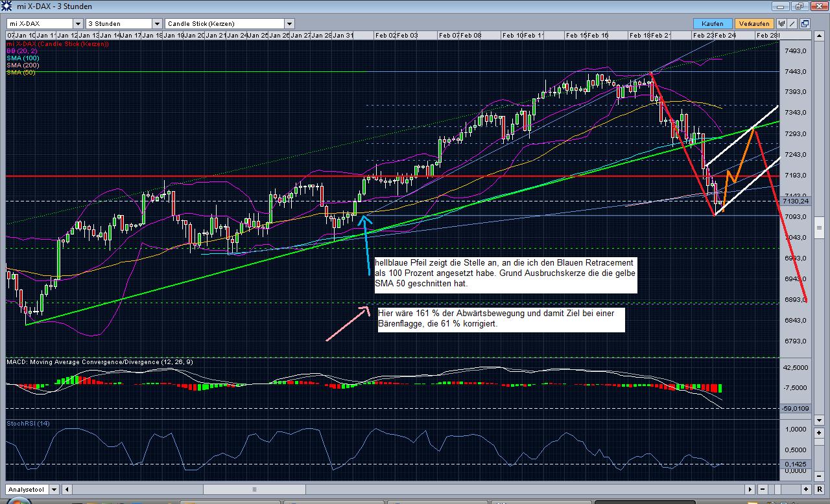Click the Feb 28 date header
This screenshot has width=830, height=504.
coord(767,35)
